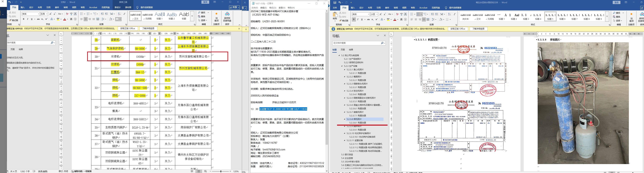Open the 插入 tab in 文档1 Word

tap(23, 8)
